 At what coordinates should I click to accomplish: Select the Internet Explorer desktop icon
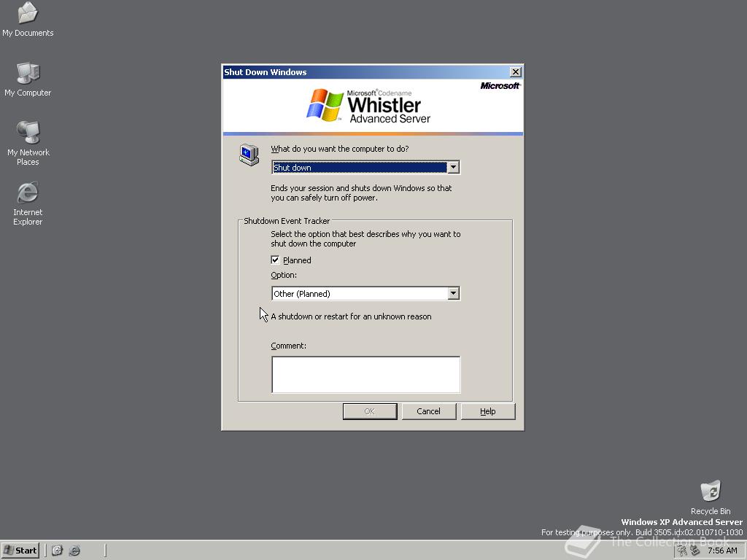pos(28,203)
